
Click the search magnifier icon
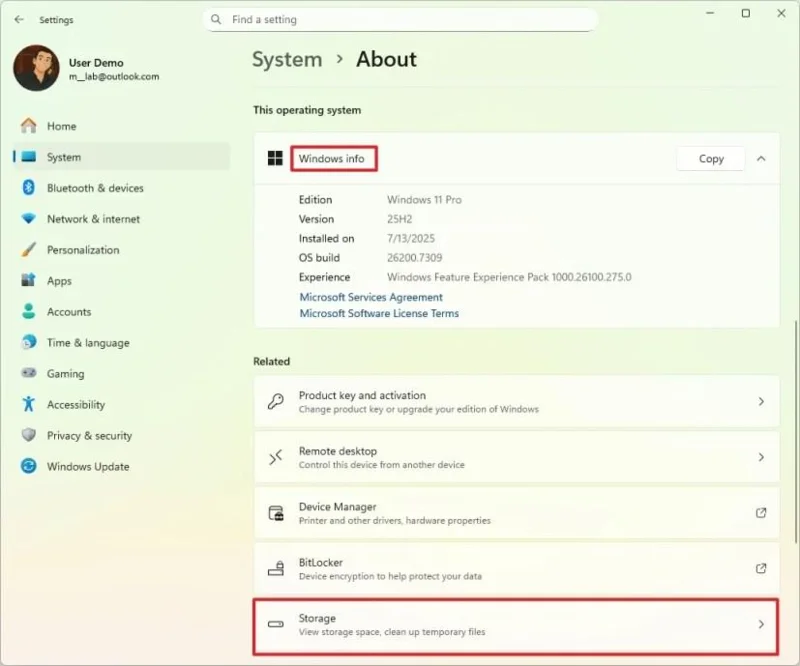(216, 19)
